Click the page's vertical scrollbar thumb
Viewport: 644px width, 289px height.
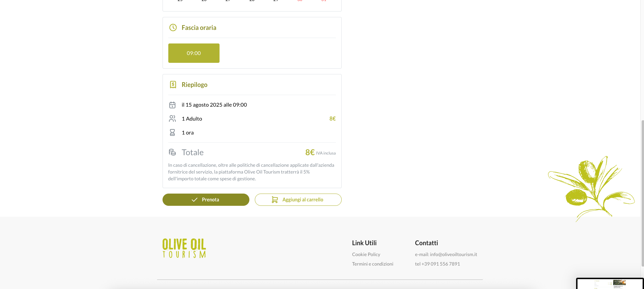click(642, 193)
